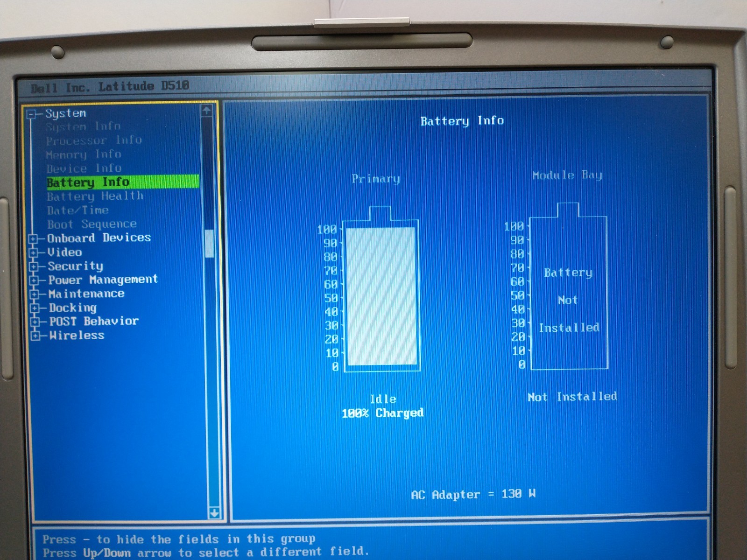Click the Primary battery label
The width and height of the screenshot is (747, 560).
click(x=376, y=179)
